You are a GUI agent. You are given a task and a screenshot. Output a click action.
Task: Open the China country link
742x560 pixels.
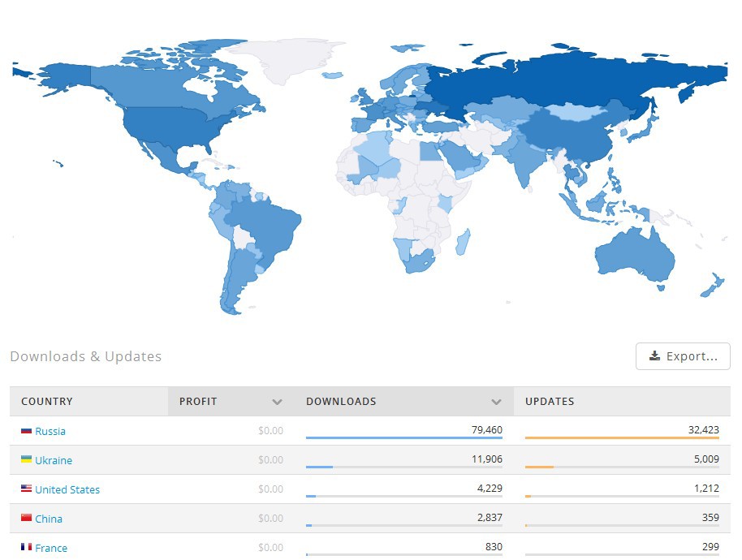coord(49,519)
